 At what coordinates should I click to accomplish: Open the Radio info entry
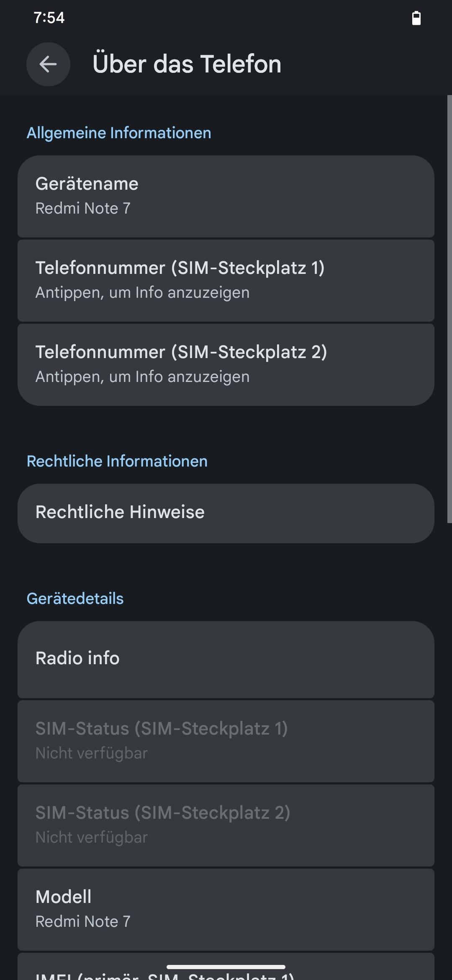point(226,659)
